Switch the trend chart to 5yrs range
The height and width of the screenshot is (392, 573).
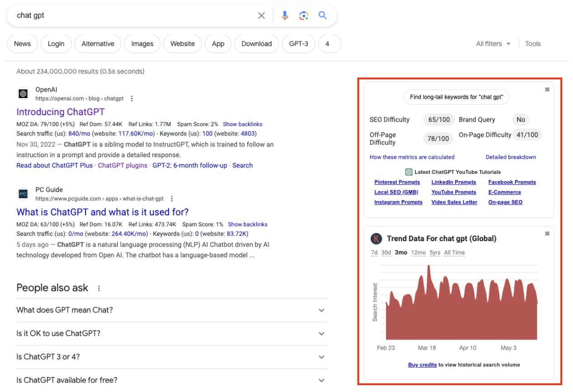pyautogui.click(x=435, y=252)
